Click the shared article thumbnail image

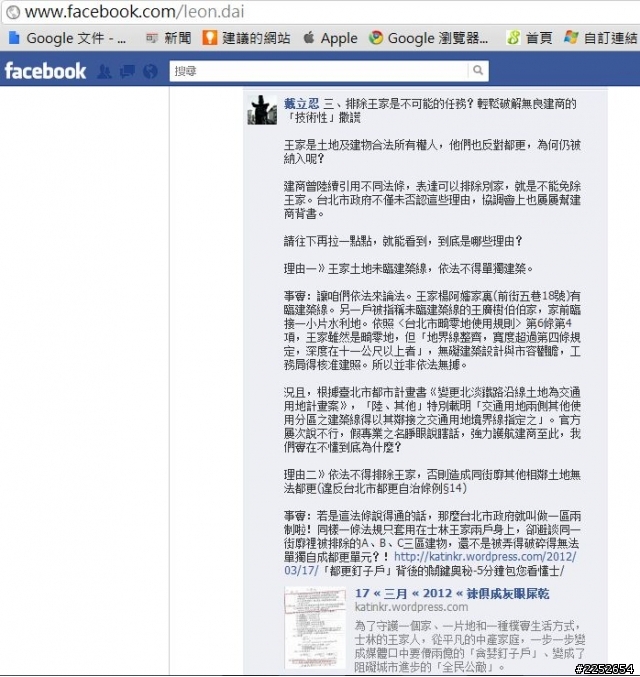click(315, 627)
